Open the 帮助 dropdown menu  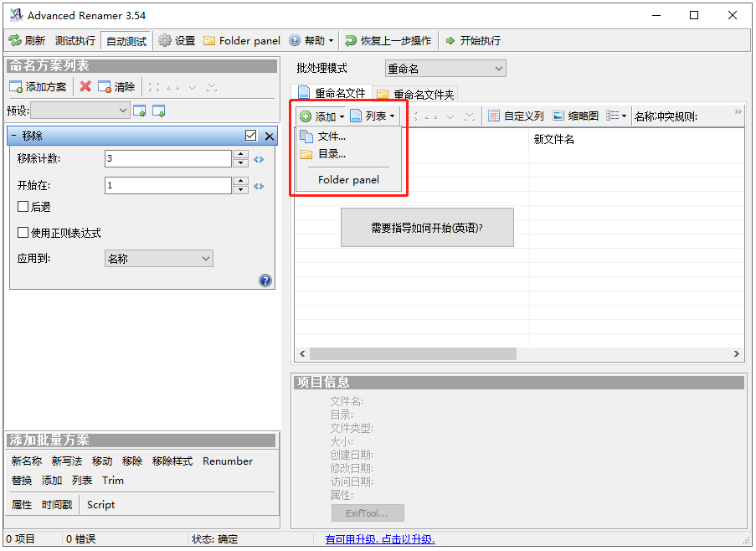click(x=311, y=40)
